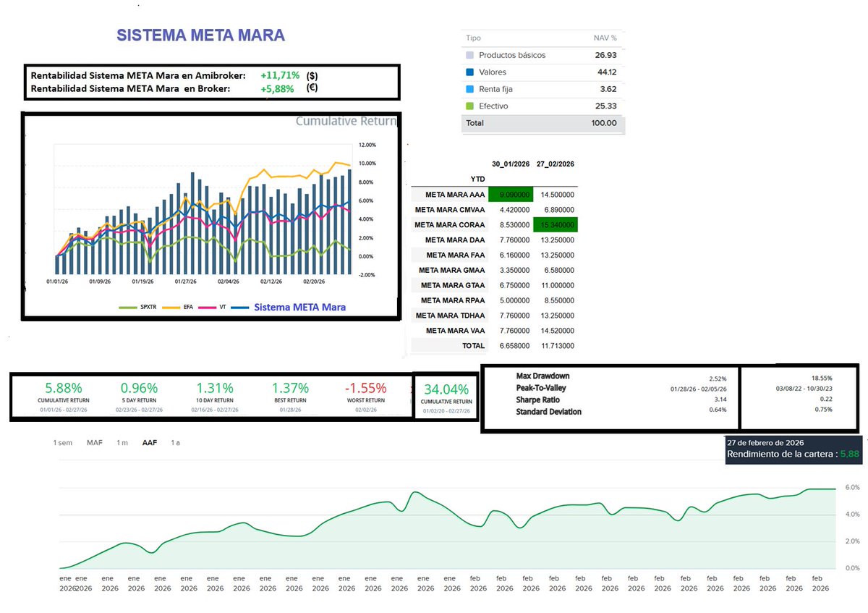Image resolution: width=868 pixels, height=613 pixels.
Task: Click the green cell 9.090000
Action: click(511, 195)
